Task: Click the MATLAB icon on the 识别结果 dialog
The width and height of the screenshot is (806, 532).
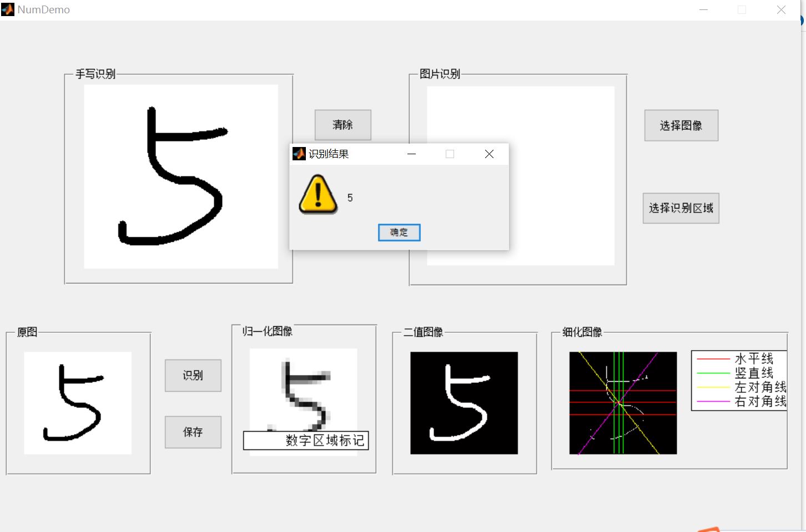Action: pyautogui.click(x=299, y=154)
